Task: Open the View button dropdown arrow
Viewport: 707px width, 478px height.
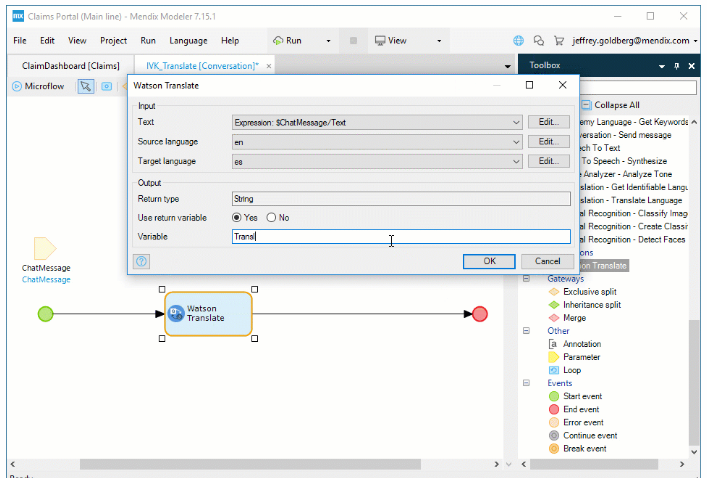Action: [439, 41]
